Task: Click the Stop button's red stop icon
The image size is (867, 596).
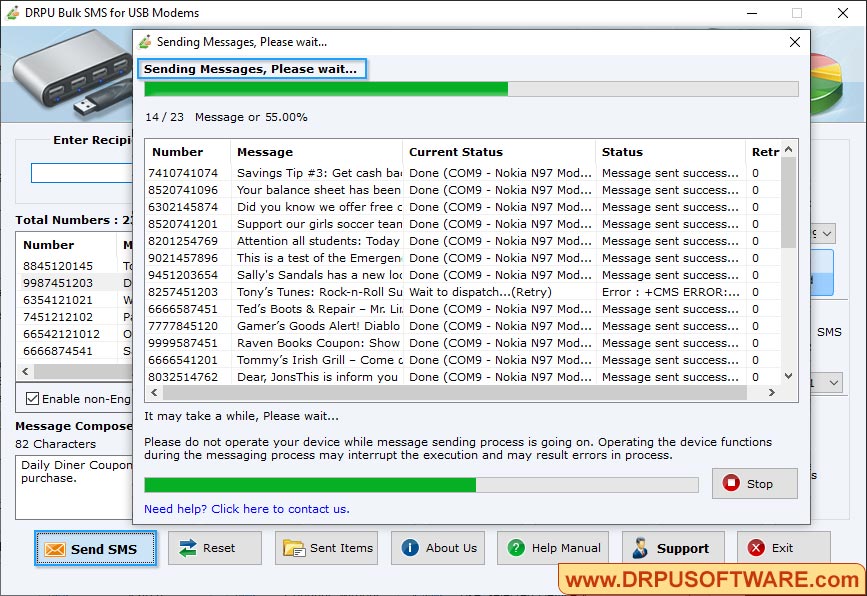Action: (x=731, y=483)
